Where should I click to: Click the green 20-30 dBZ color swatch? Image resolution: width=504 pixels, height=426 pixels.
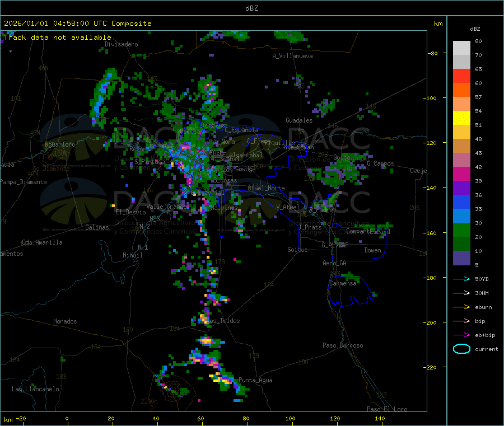(x=461, y=230)
